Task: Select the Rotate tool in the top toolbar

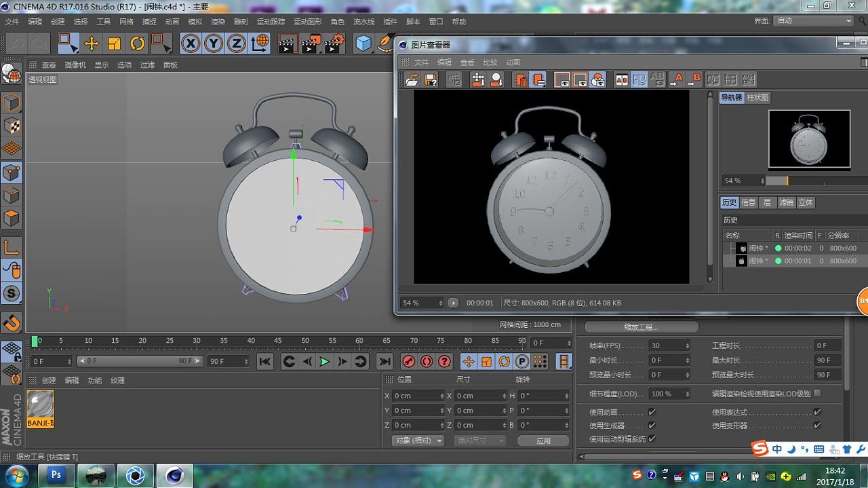Action: (x=137, y=44)
